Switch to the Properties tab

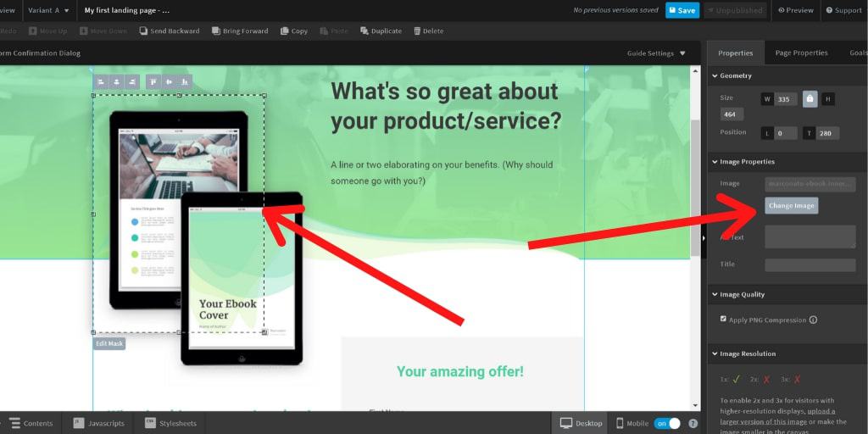(736, 53)
